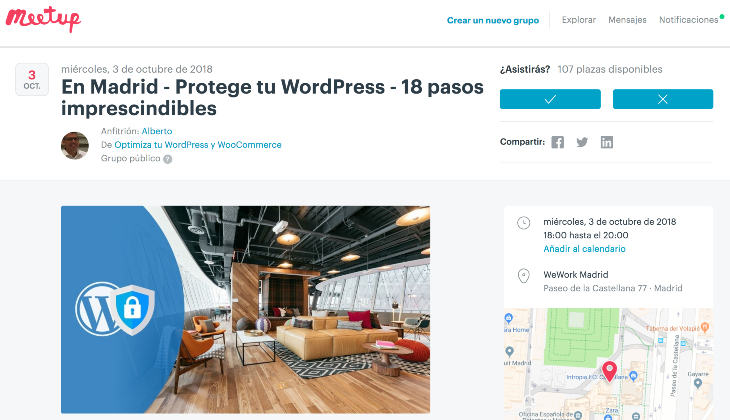Click the event title heading
The height and width of the screenshot is (420, 730).
coord(272,97)
